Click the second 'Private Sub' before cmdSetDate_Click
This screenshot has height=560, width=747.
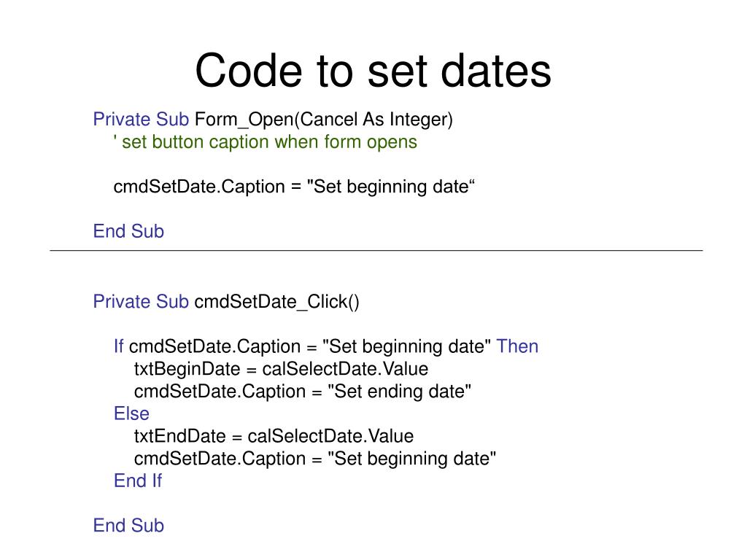(141, 301)
